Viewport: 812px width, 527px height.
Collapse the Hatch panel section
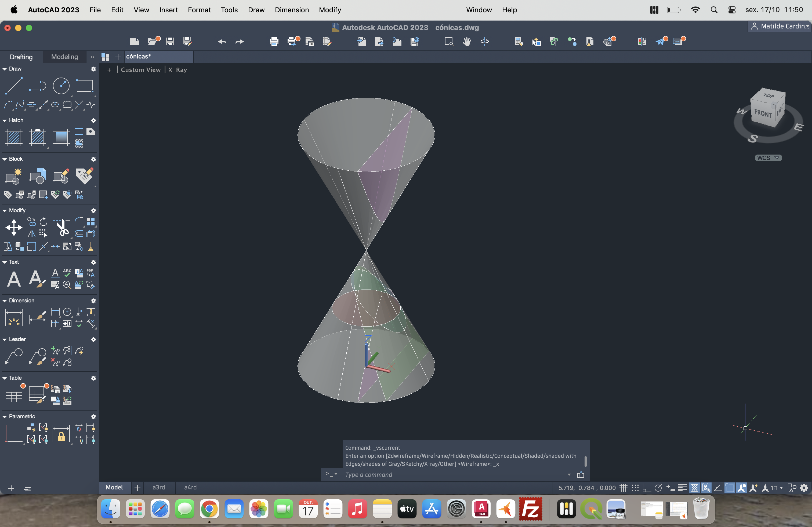pos(5,120)
